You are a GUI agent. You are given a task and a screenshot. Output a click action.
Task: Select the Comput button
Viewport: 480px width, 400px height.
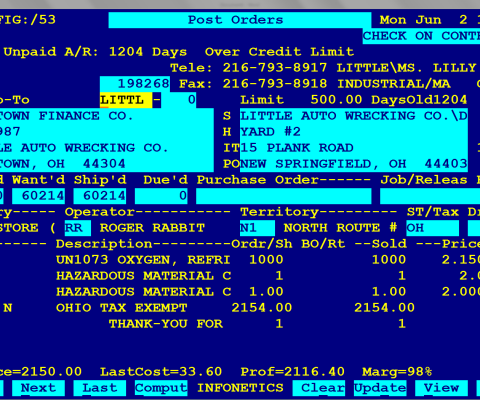(x=161, y=388)
